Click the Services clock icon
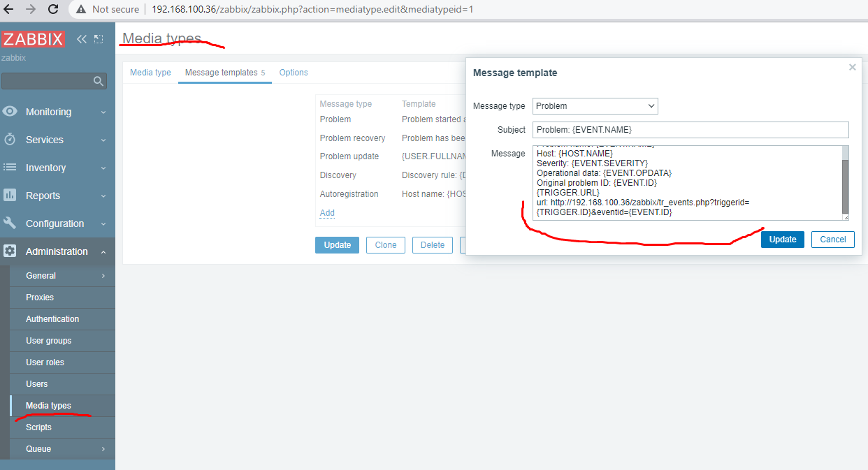868x470 pixels. 10,140
